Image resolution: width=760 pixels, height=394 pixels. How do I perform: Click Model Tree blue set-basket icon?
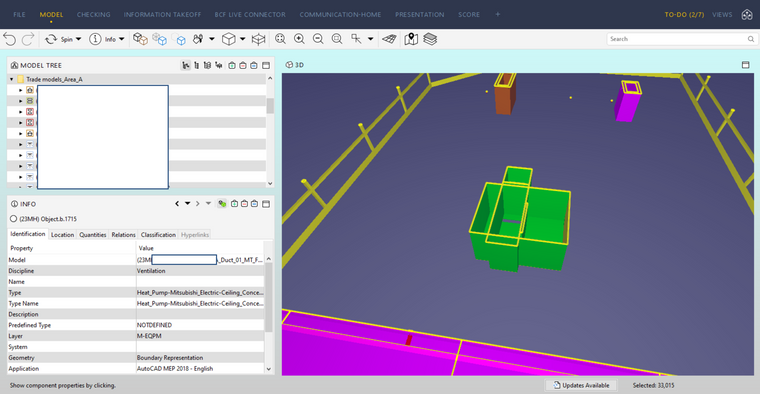[x=254, y=65]
